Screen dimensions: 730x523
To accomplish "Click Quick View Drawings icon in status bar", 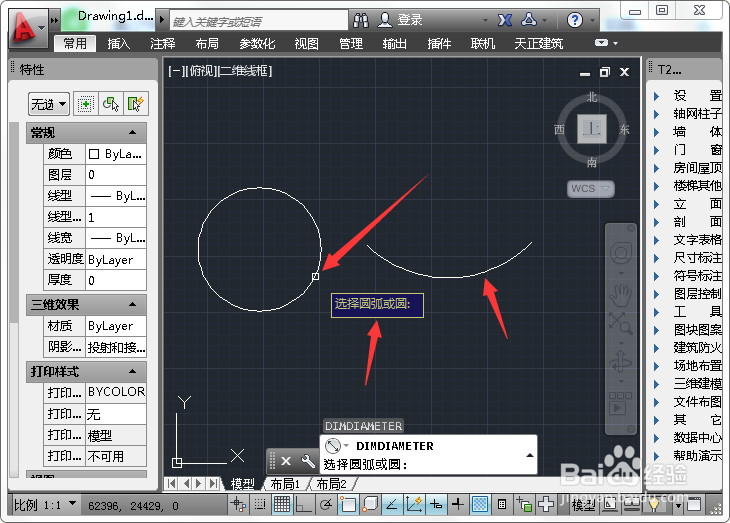I will point(632,504).
